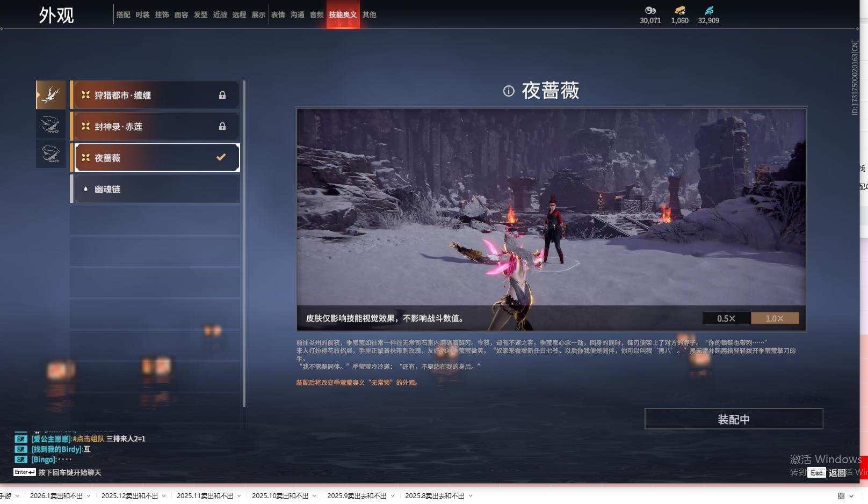
Task: Enable the currently selected 1.0× speed option
Action: pyautogui.click(x=774, y=318)
